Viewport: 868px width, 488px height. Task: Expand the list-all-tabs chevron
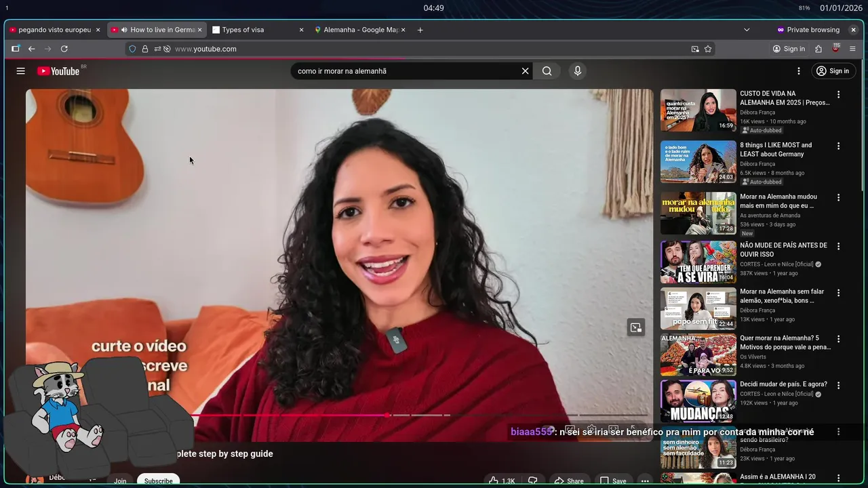click(747, 30)
